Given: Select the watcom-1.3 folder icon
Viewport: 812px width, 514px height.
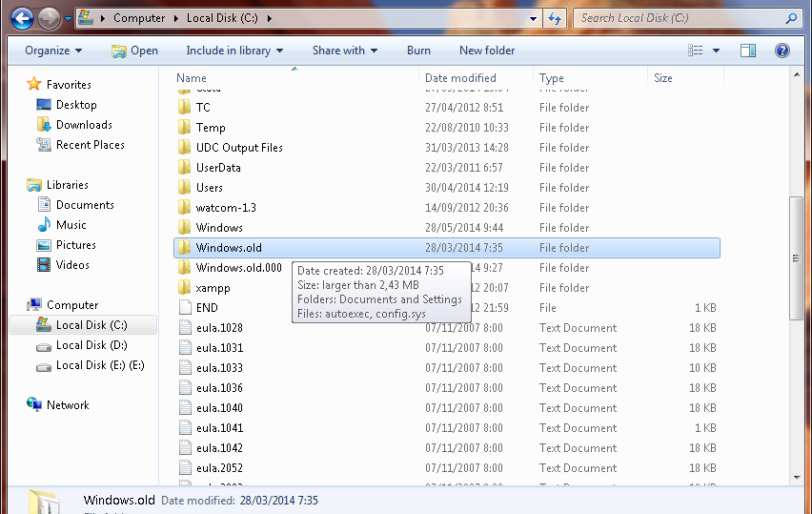Looking at the screenshot, I should (x=184, y=208).
